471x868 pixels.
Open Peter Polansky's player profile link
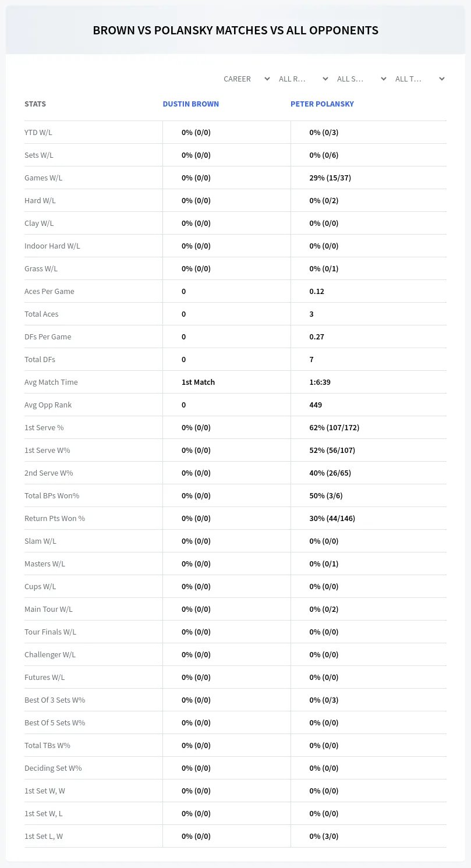pyautogui.click(x=322, y=104)
